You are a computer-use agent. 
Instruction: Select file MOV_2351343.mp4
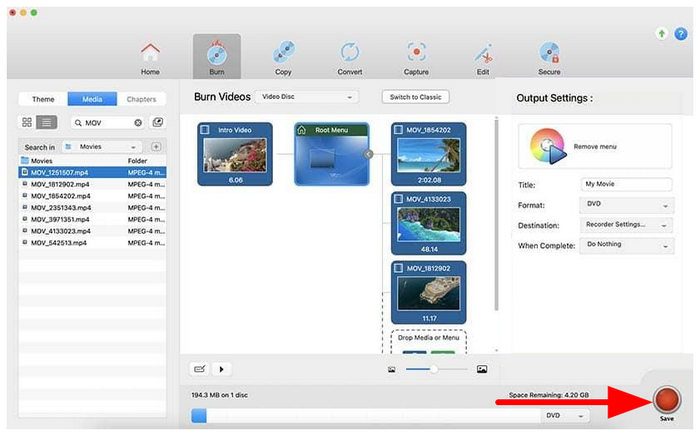pos(92,208)
